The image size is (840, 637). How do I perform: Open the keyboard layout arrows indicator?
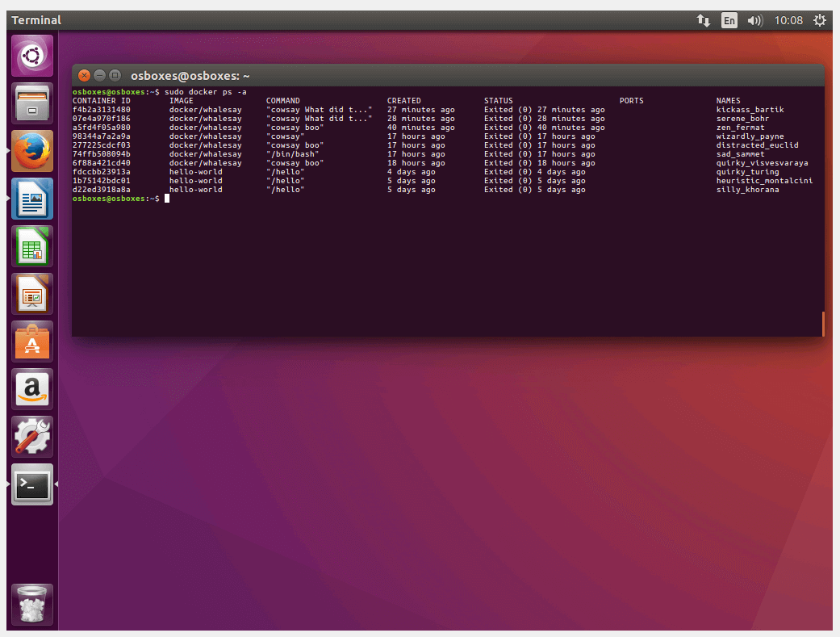pyautogui.click(x=703, y=20)
